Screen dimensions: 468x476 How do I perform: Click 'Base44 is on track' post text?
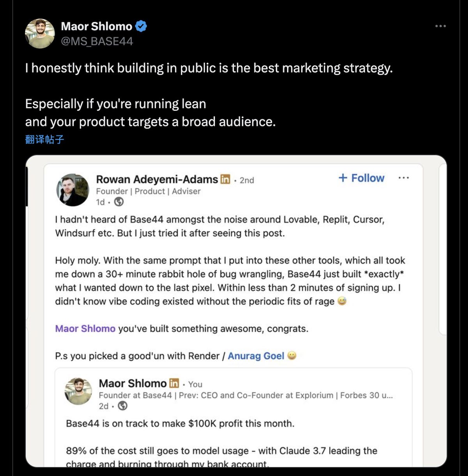point(180,423)
